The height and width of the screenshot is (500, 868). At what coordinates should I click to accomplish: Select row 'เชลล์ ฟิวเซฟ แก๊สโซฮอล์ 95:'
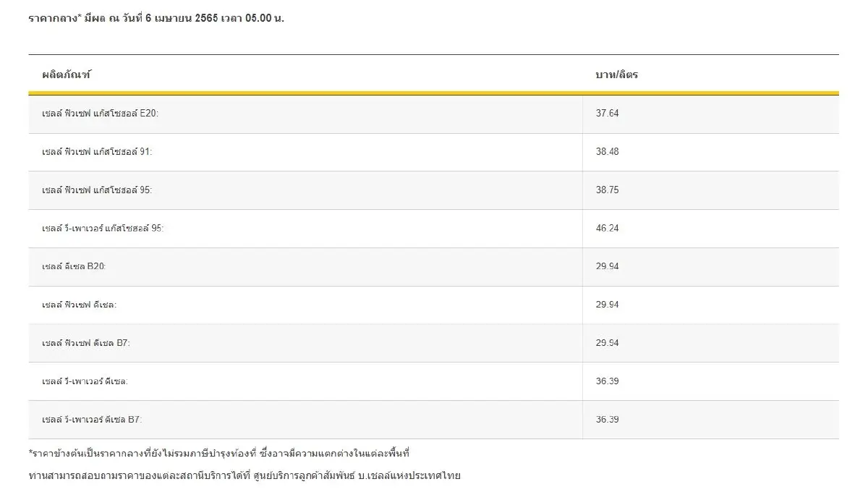434,190
